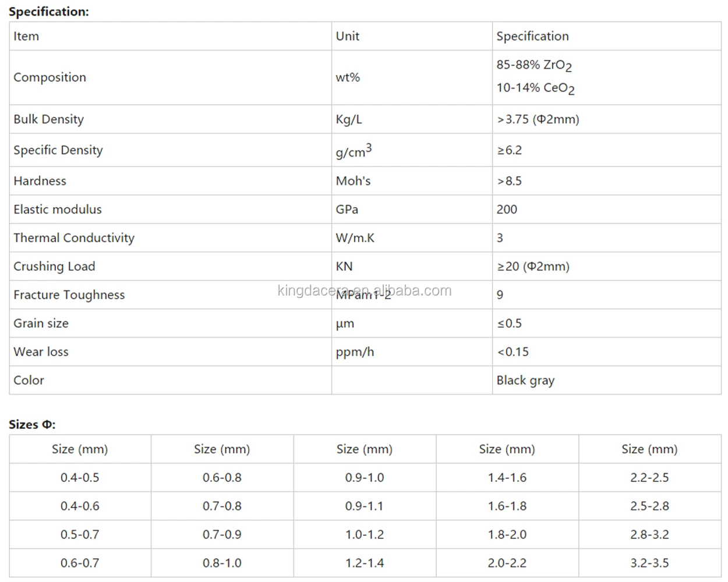Click the kingdacera.en.alibaba.com watermark text
Viewport: 728px width, 582px height.
(365, 290)
